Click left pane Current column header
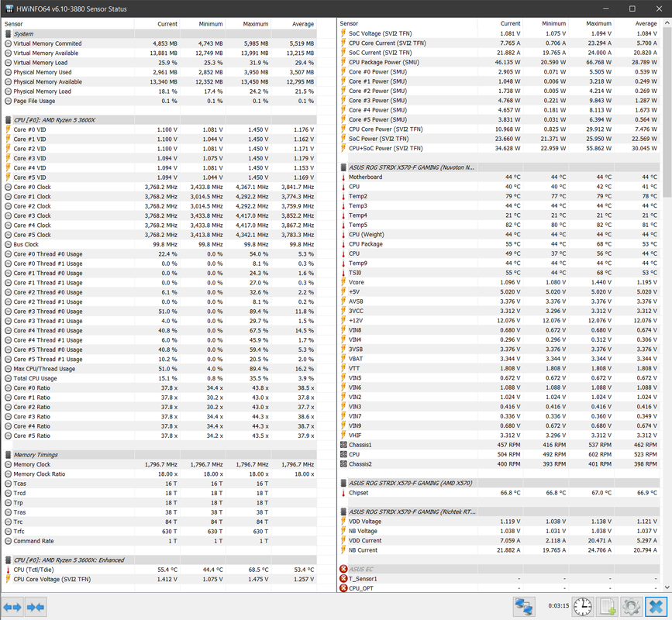 tap(157, 24)
